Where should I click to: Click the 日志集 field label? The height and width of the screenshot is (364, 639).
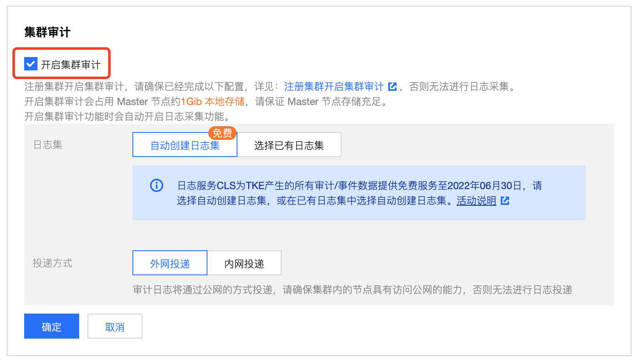48,145
